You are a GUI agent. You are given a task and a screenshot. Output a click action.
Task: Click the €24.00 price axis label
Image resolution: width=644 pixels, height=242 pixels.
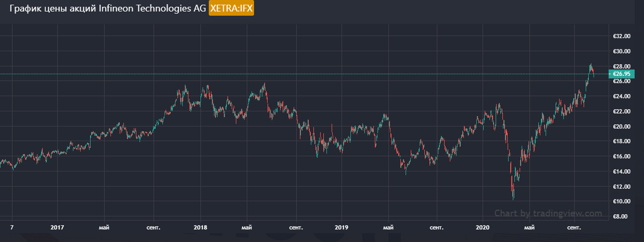tap(621, 96)
